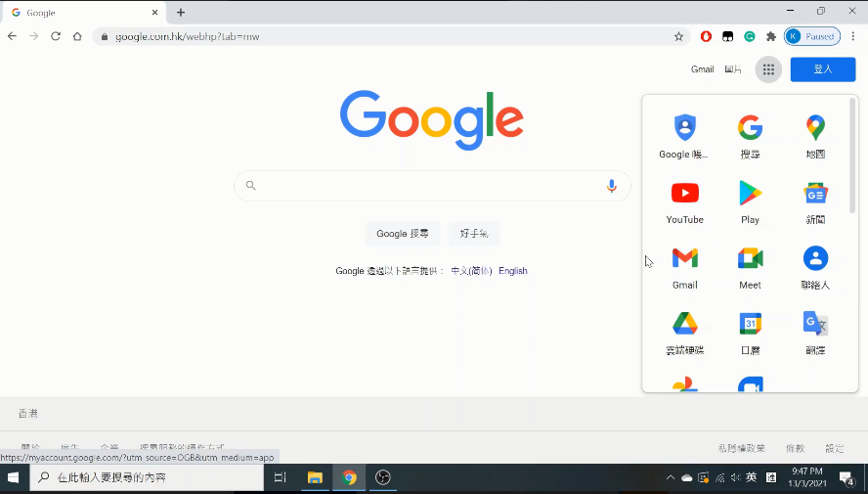
Task: Open the Paused profile button
Action: pos(812,36)
